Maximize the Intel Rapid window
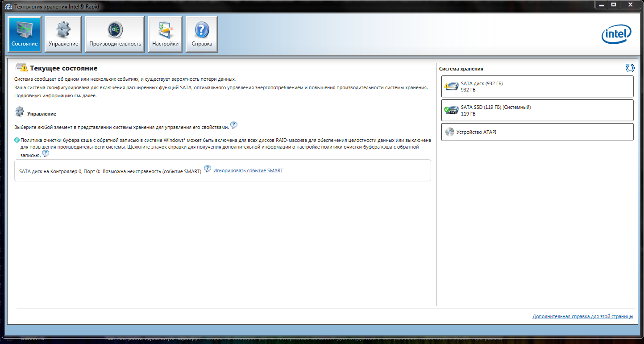Viewport: 644px width, 344px height. [x=614, y=4]
